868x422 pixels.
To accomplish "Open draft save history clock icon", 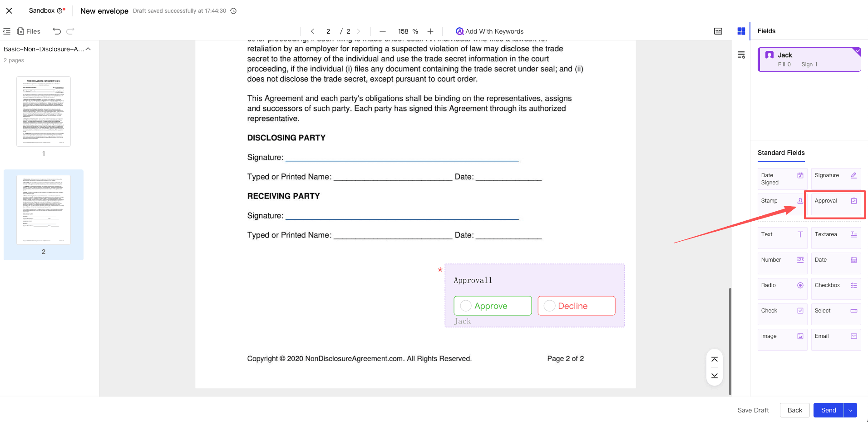I will pos(233,11).
